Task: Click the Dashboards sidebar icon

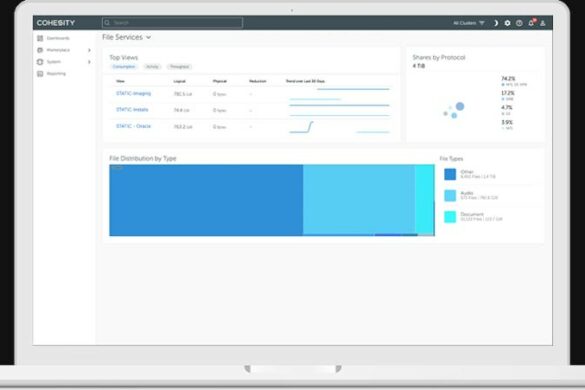Action: click(x=40, y=38)
